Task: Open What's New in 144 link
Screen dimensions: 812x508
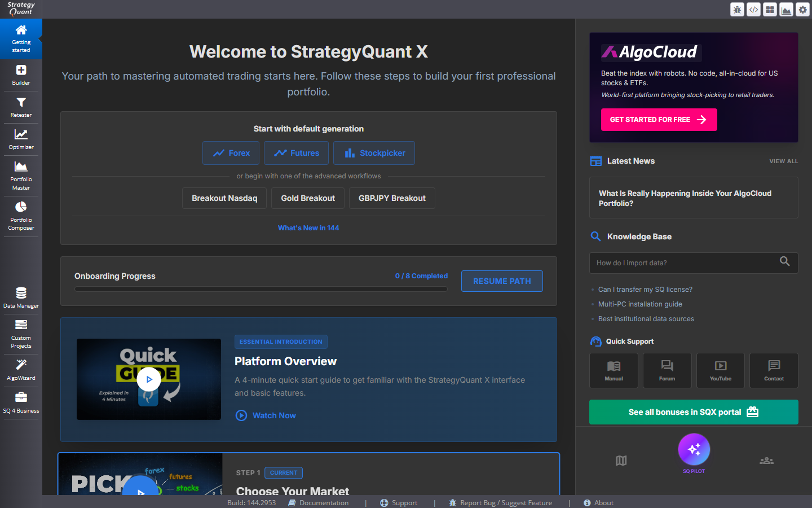Action: tap(308, 228)
